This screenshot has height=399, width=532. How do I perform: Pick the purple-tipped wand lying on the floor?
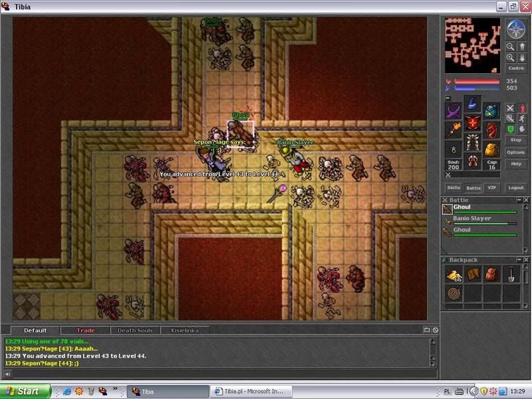tap(277, 194)
